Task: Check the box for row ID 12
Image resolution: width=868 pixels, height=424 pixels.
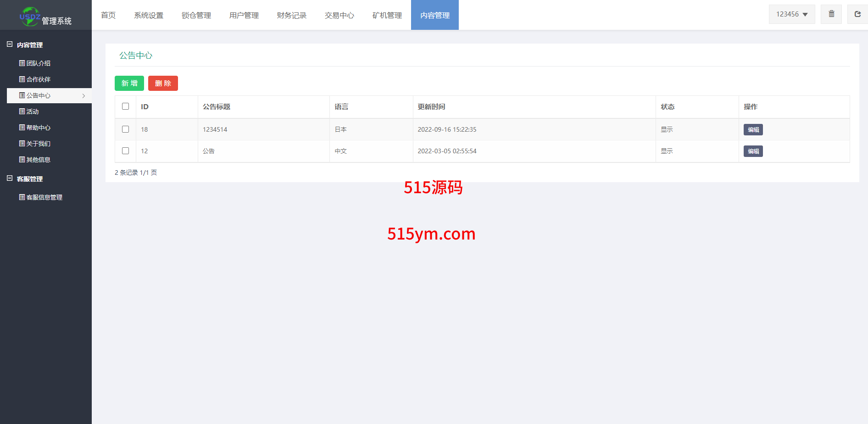Action: coord(125,151)
